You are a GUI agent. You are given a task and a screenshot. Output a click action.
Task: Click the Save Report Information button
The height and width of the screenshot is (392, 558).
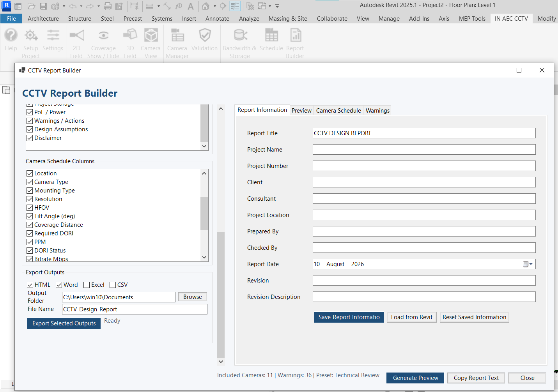349,317
